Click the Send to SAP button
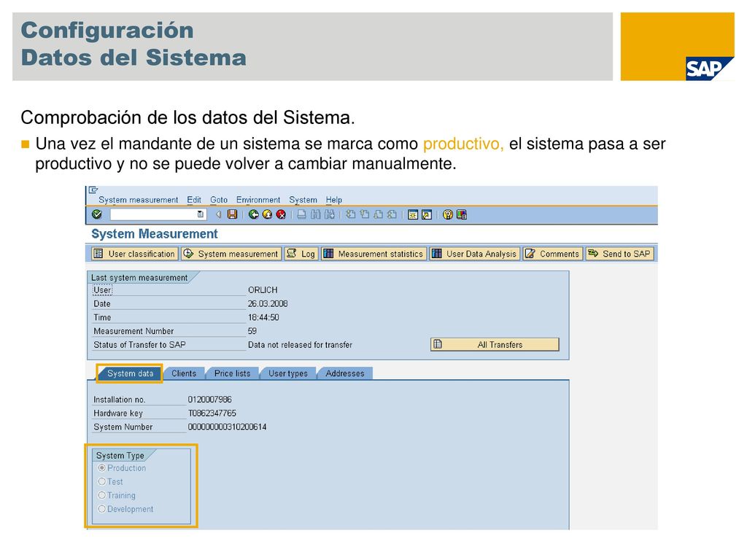The image size is (747, 560). (620, 254)
